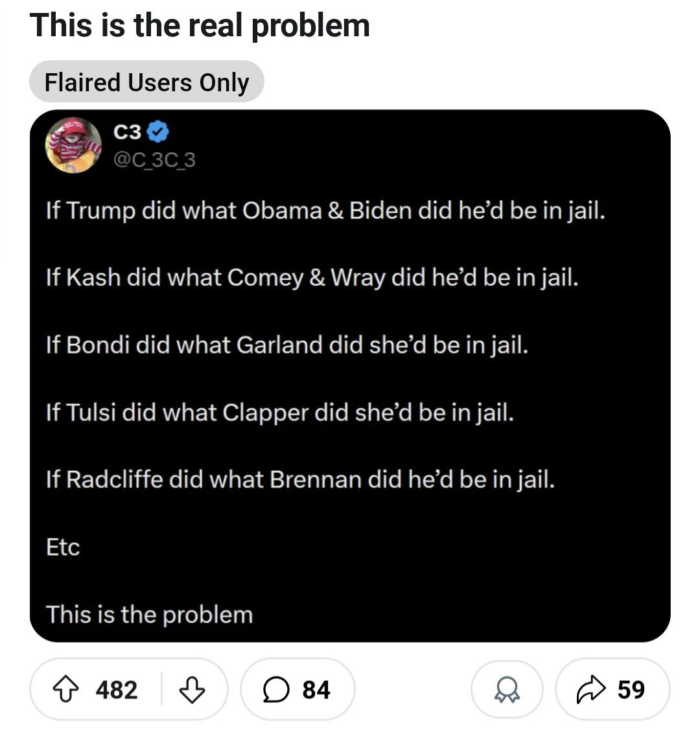Click the "This is the problem" closing line

coord(149,615)
